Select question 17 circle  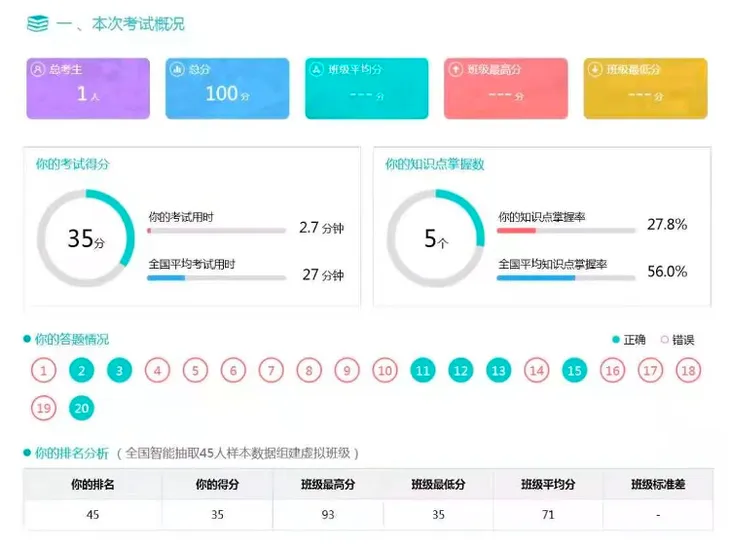pyautogui.click(x=650, y=371)
